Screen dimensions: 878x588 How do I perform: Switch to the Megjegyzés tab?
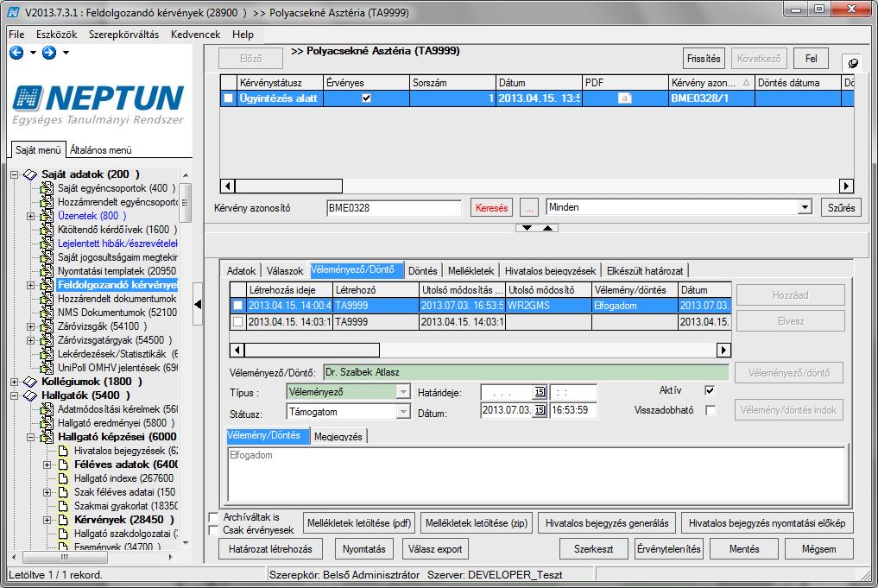point(338,437)
